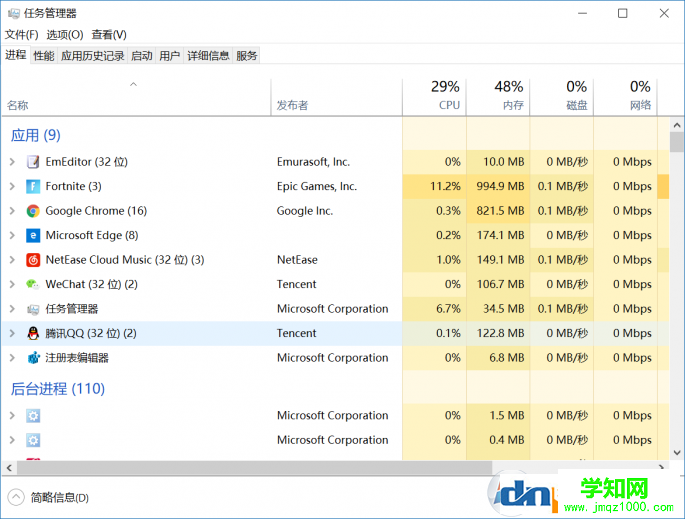Image resolution: width=685 pixels, height=519 pixels.
Task: Click the 注册表编辑器 icon
Action: [33, 358]
